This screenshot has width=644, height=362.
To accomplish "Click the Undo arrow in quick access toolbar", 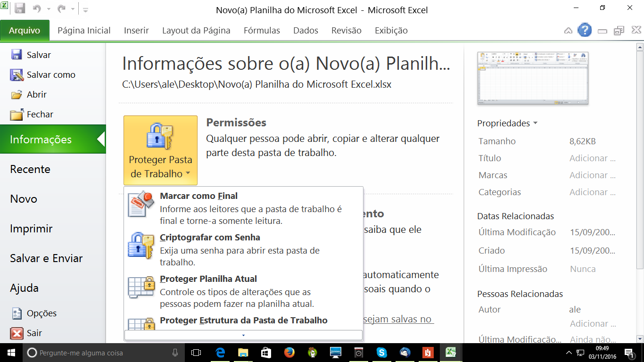I will (36, 9).
